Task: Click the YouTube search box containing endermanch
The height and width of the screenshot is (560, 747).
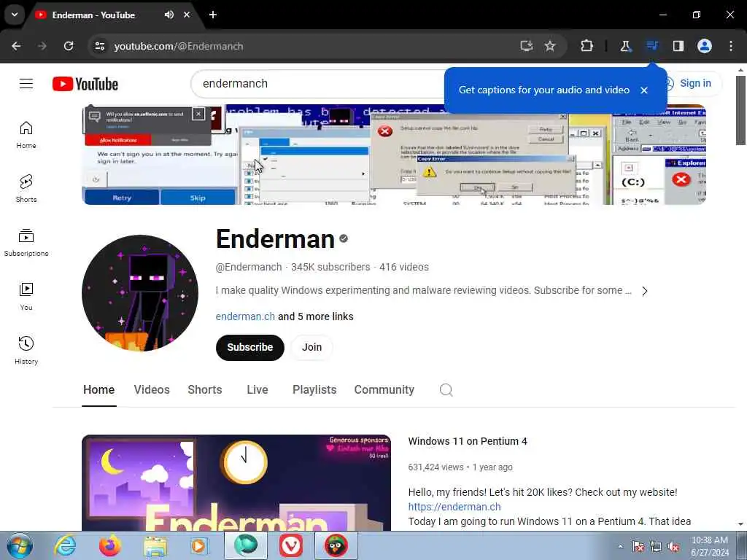Action: tap(320, 84)
